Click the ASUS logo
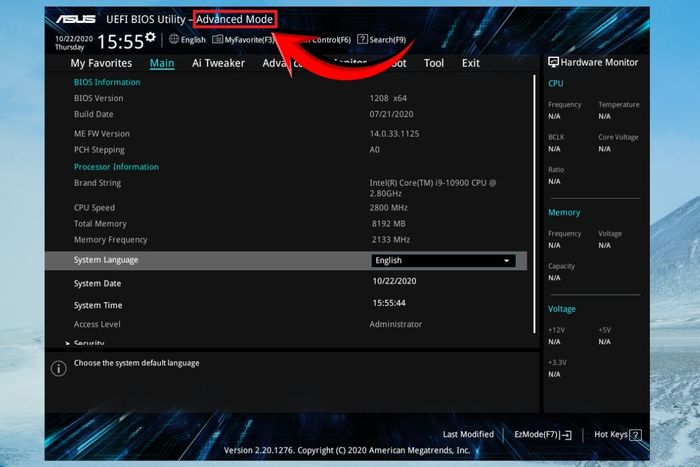700x467 pixels. tap(75, 19)
